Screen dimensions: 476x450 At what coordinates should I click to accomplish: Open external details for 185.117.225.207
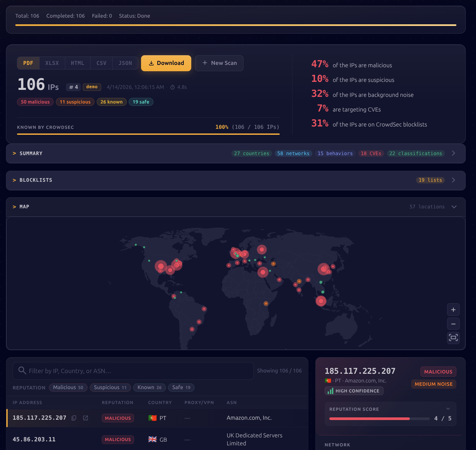tap(85, 418)
